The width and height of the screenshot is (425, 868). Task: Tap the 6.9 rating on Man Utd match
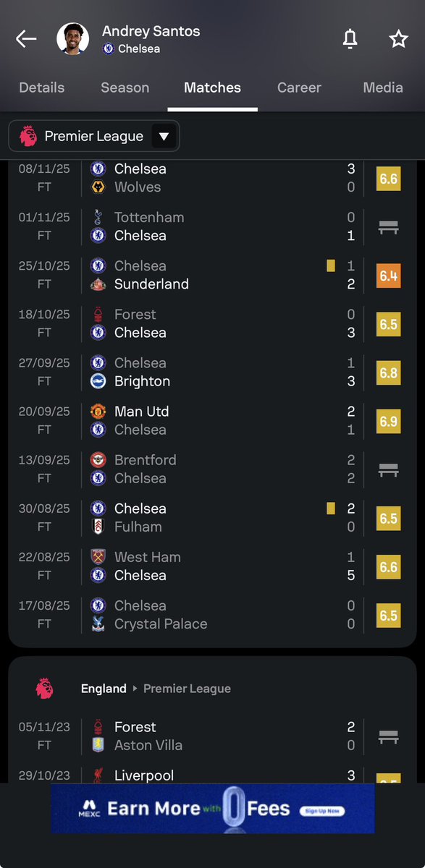point(389,421)
